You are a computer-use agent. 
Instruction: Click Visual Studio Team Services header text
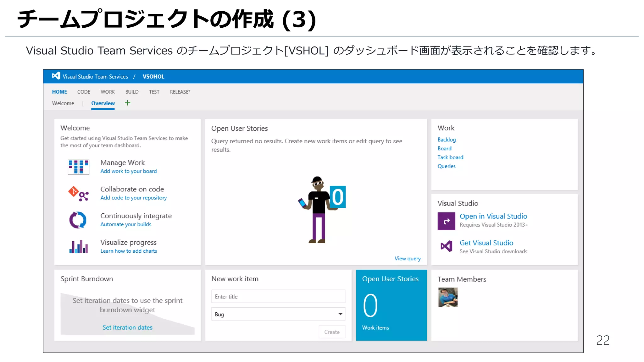[x=95, y=76]
